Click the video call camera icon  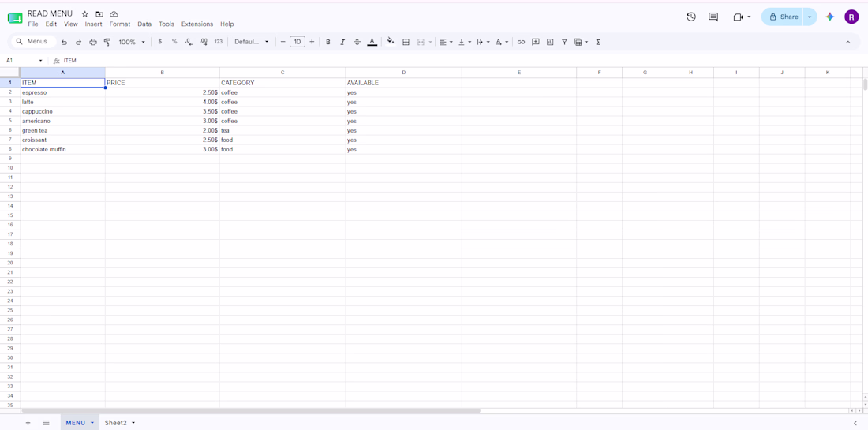(x=738, y=17)
